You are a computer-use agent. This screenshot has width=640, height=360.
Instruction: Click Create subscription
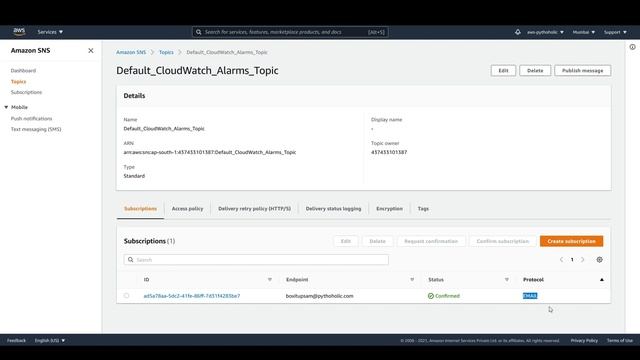click(571, 241)
